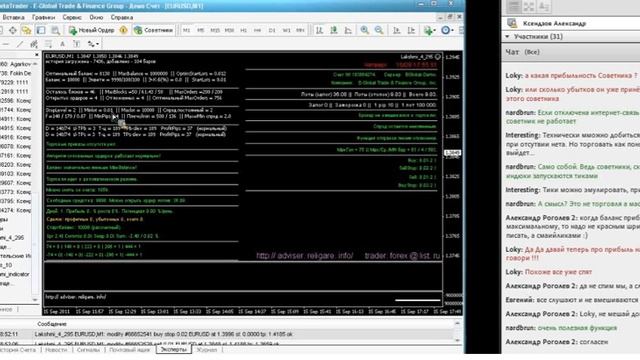The width and height of the screenshot is (640, 360).
Task: Open the Эксперты terminal tab
Action: click(x=173, y=350)
